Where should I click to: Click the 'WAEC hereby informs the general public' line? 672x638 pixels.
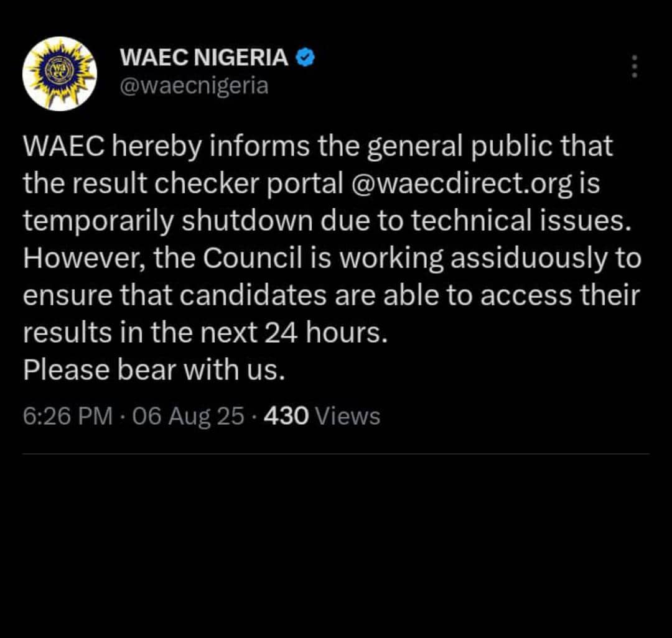coord(318,146)
